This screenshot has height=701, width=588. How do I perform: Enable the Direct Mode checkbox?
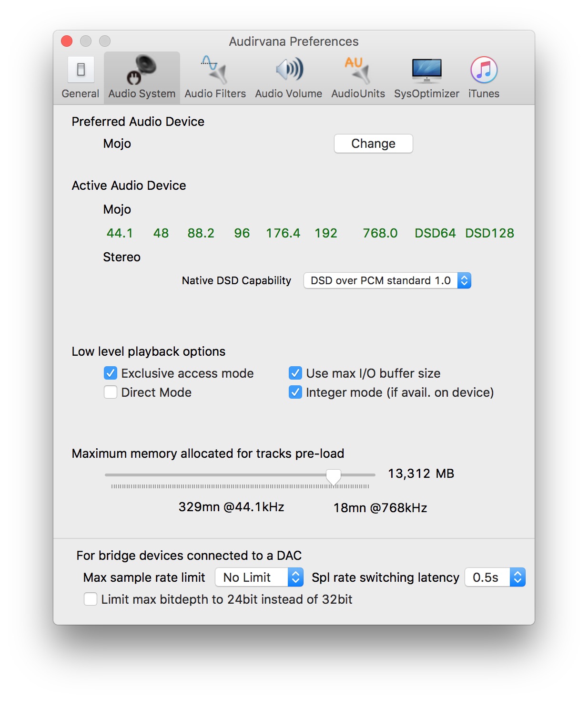(111, 392)
